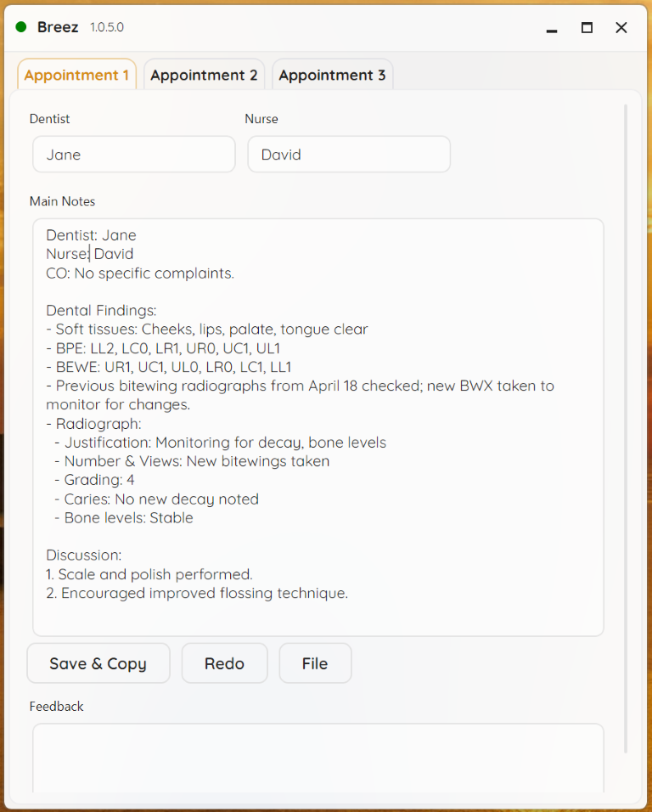Image resolution: width=652 pixels, height=812 pixels.
Task: Click the Redo button
Action: click(x=225, y=663)
